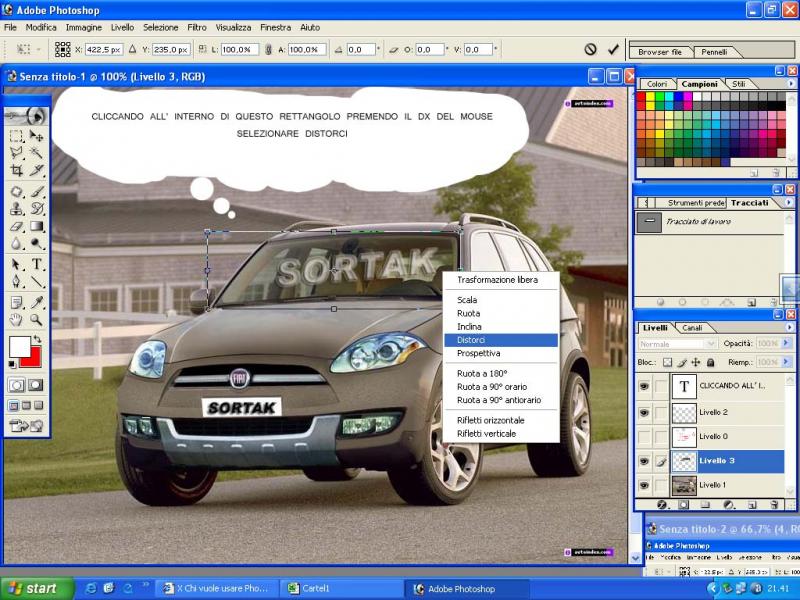
Task: Open the Tracciati panel flyout menu
Action: coord(789,203)
